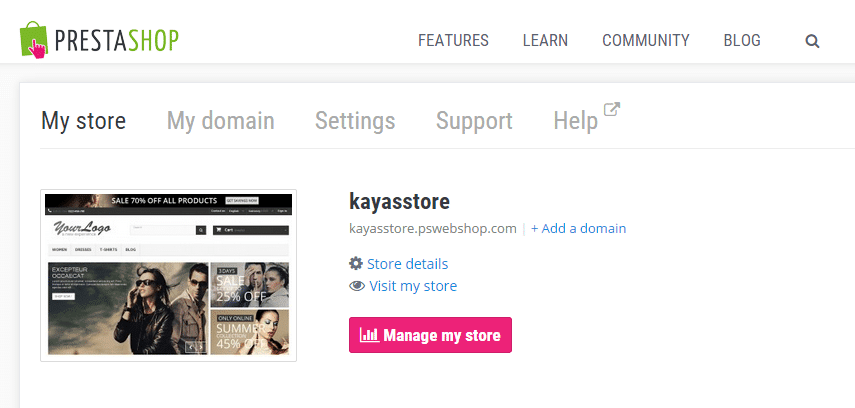Viewport: 855px width, 408px height.
Task: Click the gear icon beside Store details
Action: 356,264
